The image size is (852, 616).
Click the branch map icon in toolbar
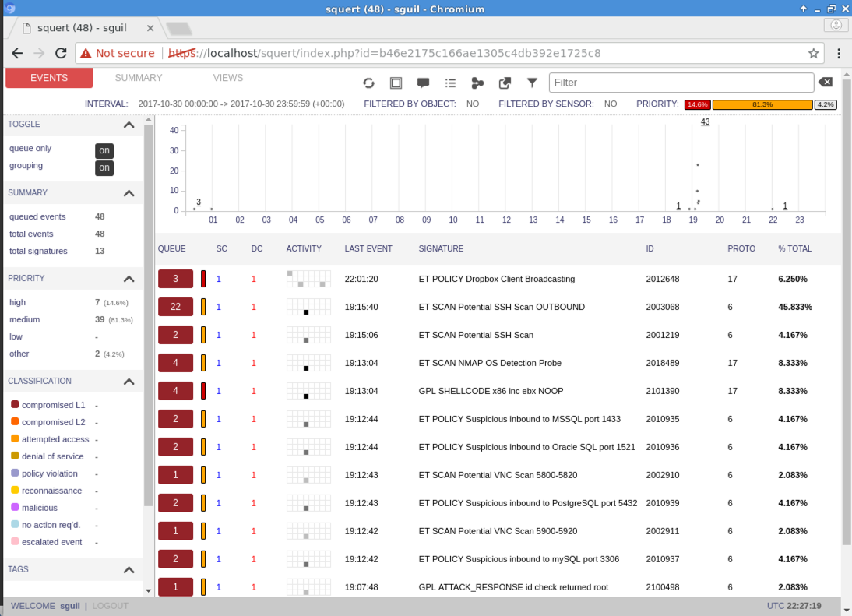click(x=477, y=83)
